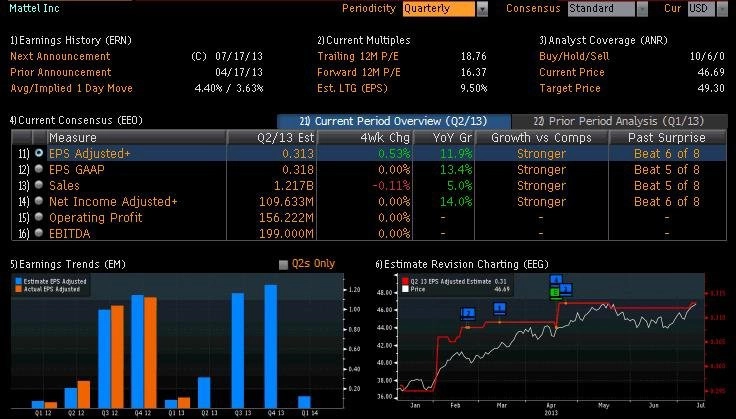The height and width of the screenshot is (419, 736).
Task: Click the Past Surprise column header
Action: pyautogui.click(x=667, y=137)
